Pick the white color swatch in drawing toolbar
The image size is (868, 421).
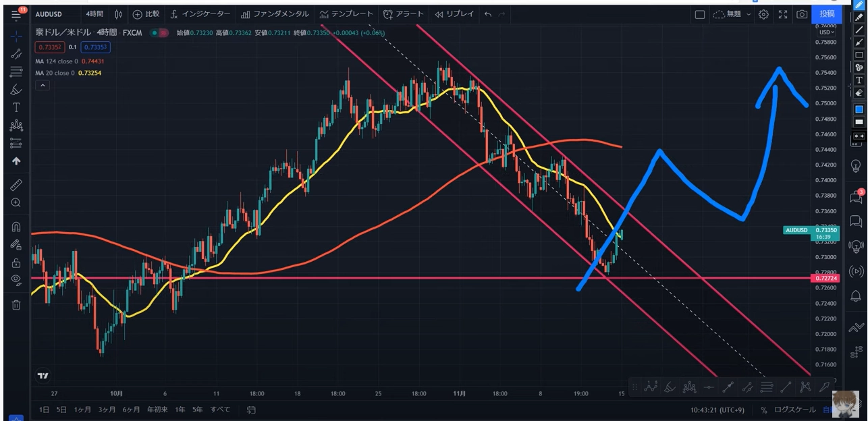coord(859,122)
